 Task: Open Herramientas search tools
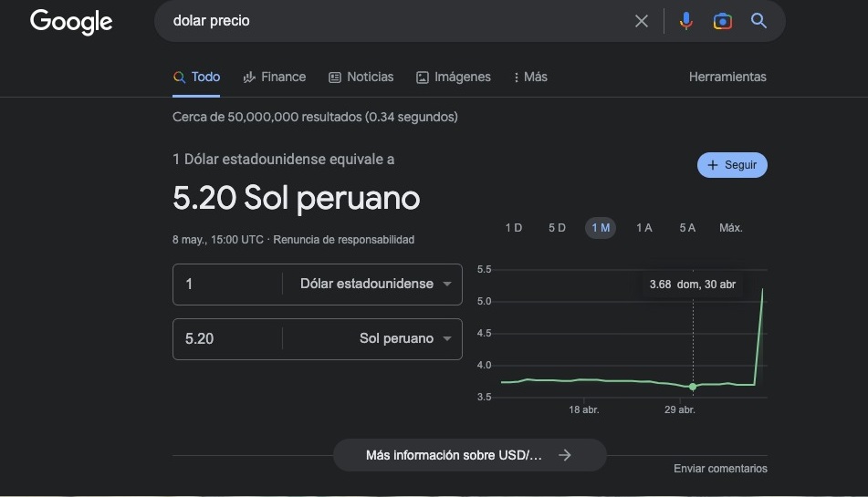click(x=727, y=77)
